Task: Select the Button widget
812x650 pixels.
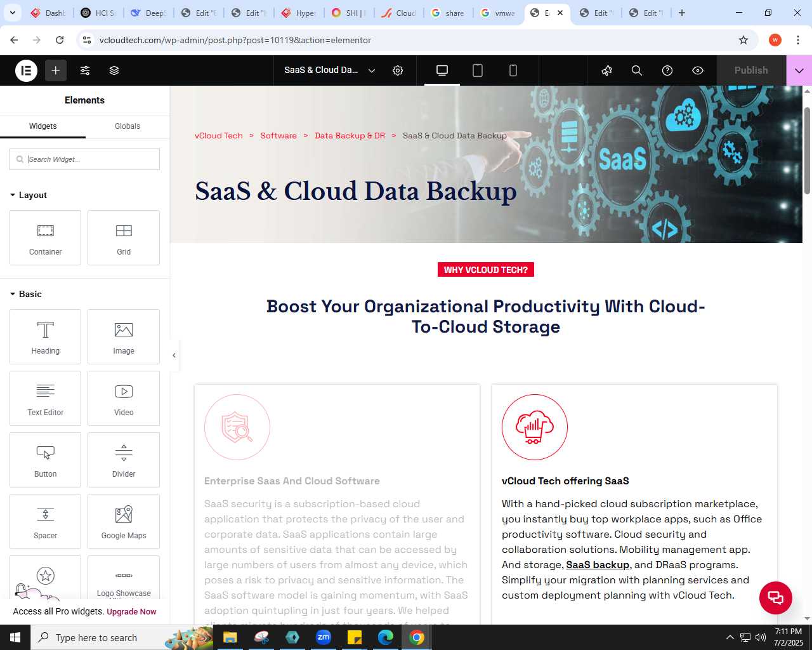Action: pos(46,460)
